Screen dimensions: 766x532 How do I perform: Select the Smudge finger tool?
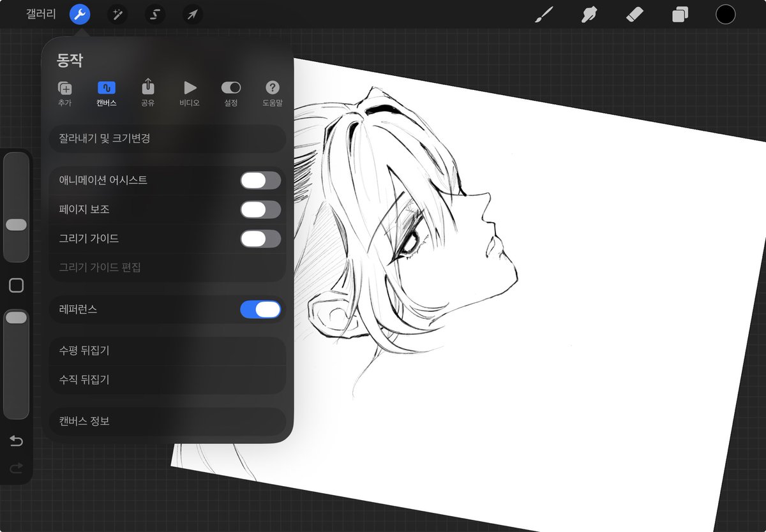pyautogui.click(x=589, y=14)
